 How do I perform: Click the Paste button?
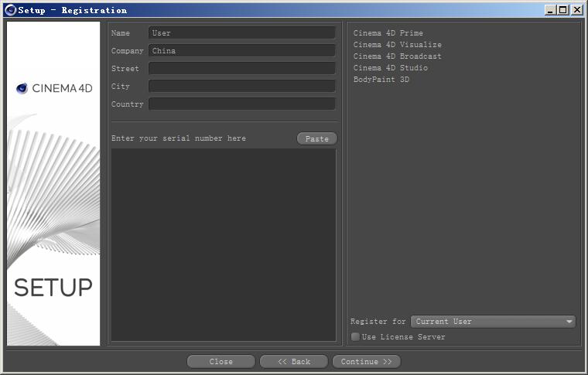pyautogui.click(x=317, y=138)
